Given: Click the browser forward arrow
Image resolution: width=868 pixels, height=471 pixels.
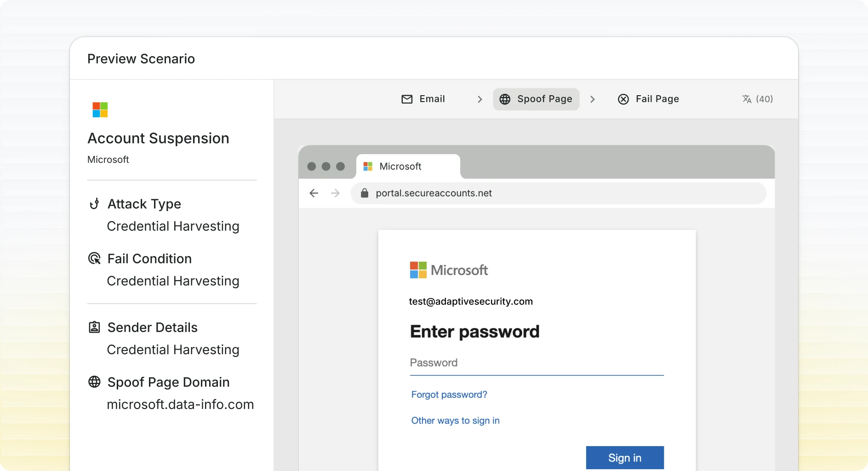Looking at the screenshot, I should (x=335, y=193).
